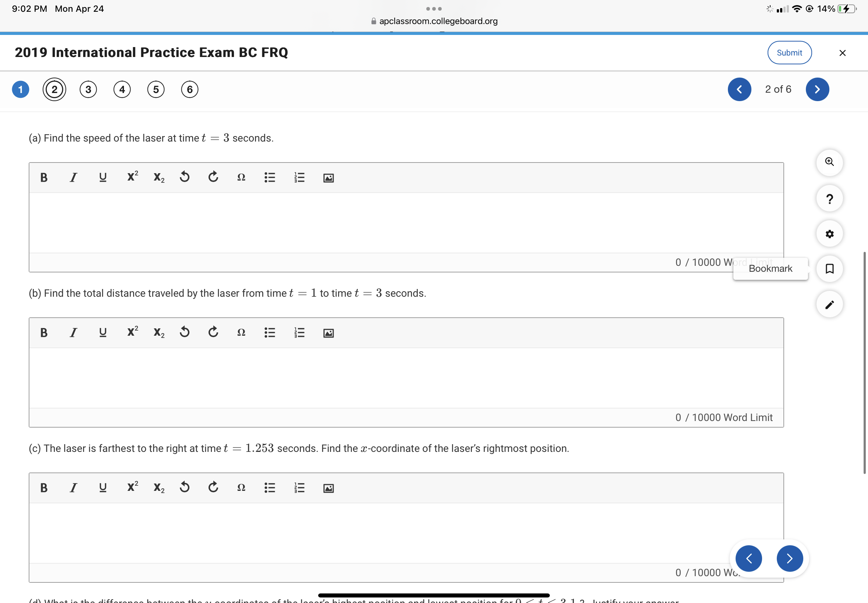Go back using the left chevron arrow
868x603 pixels.
(739, 89)
